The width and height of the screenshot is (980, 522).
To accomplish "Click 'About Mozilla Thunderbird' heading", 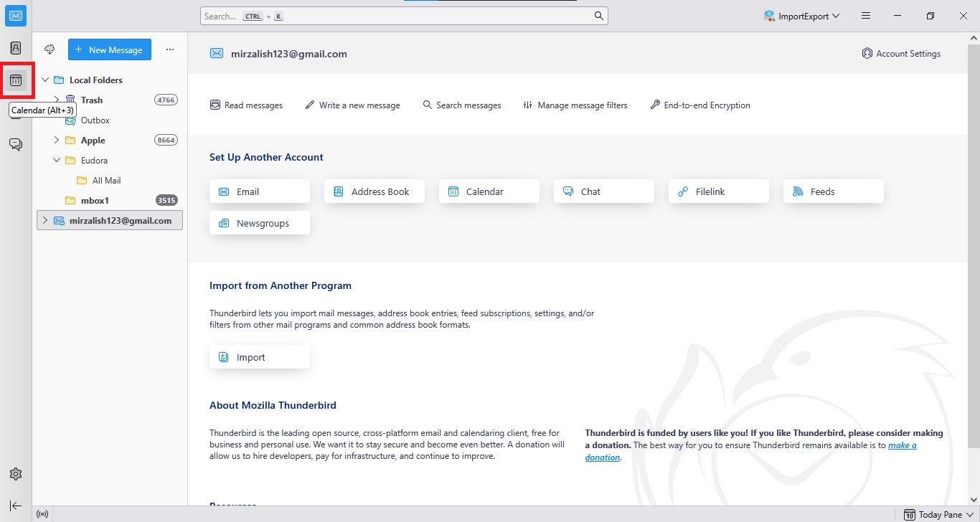I will 273,405.
